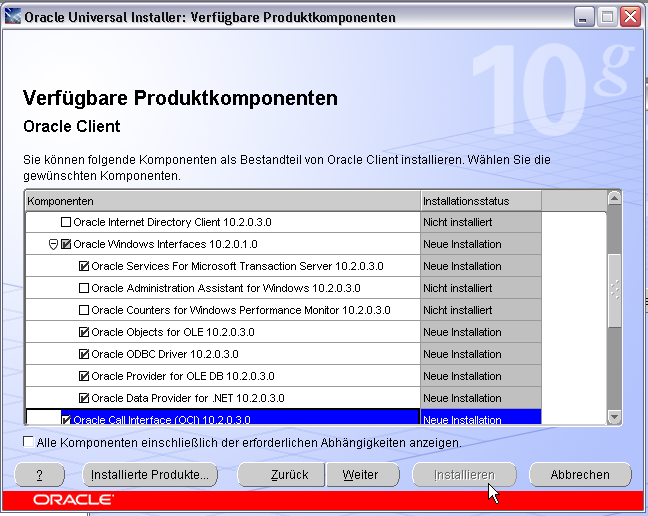Proceed with the Weiter button
The height and width of the screenshot is (516, 648).
tap(363, 475)
